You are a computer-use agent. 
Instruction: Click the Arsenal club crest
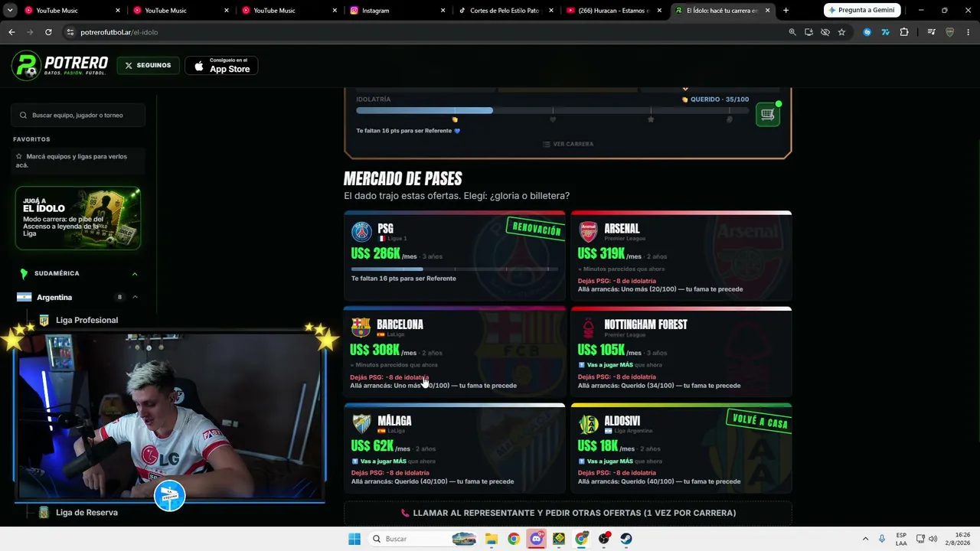(588, 231)
